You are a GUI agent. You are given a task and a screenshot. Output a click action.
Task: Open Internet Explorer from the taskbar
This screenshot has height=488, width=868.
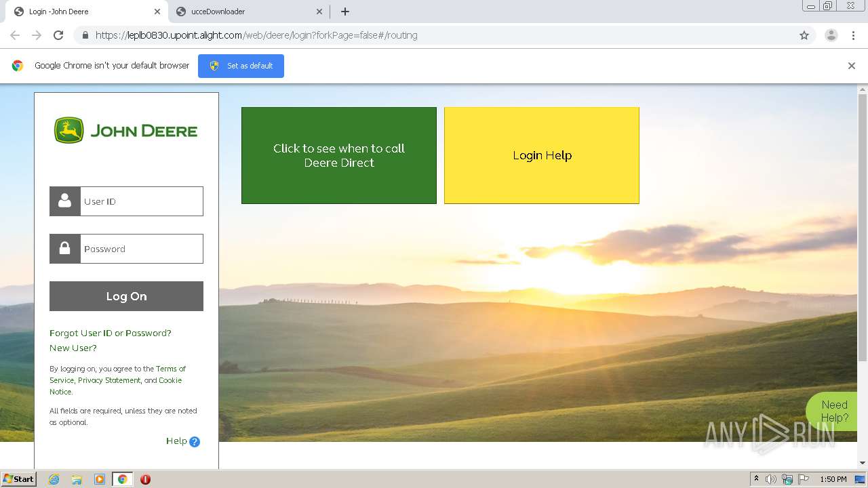(54, 479)
